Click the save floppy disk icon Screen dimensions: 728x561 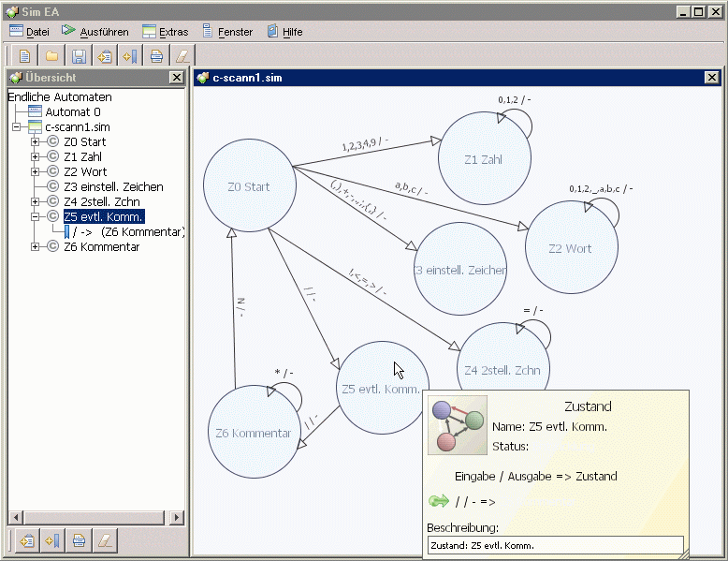point(80,56)
